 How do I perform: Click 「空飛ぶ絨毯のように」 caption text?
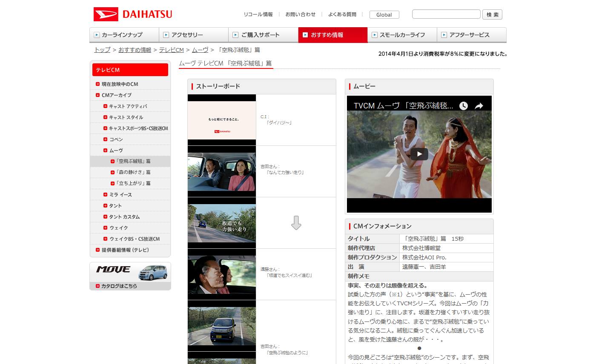coord(287,353)
